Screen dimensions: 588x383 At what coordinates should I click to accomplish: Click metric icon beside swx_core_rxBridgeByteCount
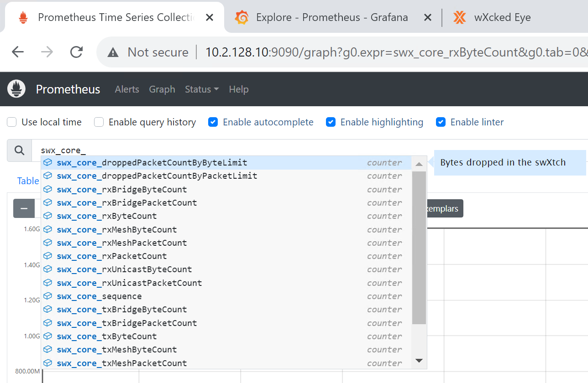tap(47, 189)
